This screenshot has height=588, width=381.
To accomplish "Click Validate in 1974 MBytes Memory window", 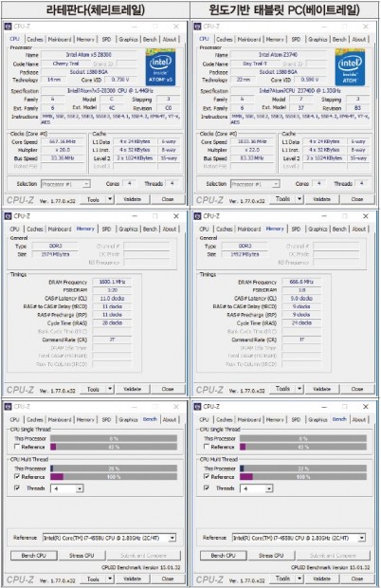I will tap(133, 389).
